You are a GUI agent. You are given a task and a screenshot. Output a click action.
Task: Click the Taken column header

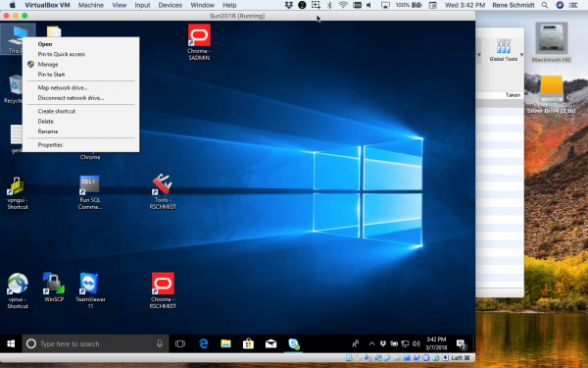click(513, 95)
